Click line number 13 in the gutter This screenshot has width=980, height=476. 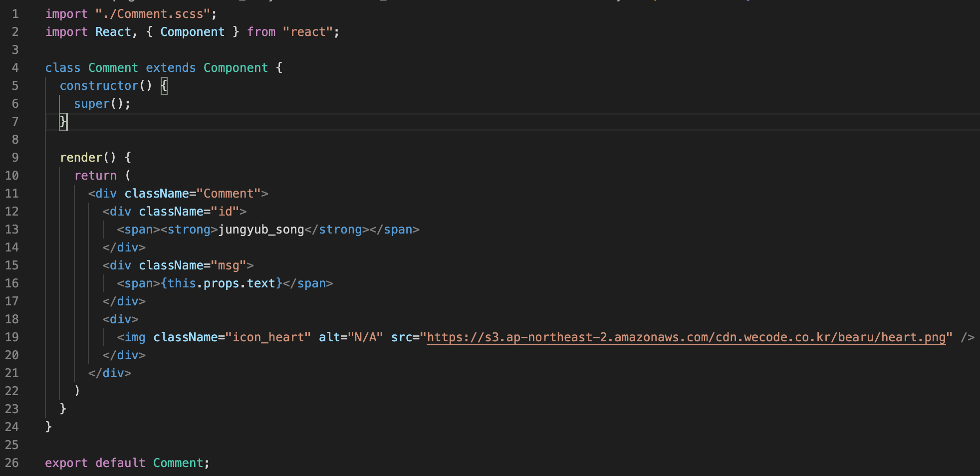11,230
